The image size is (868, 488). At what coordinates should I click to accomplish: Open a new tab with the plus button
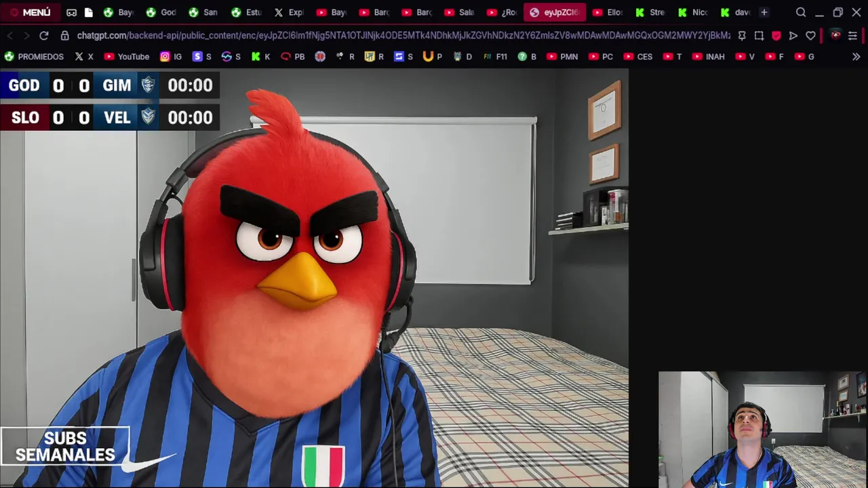coord(764,12)
